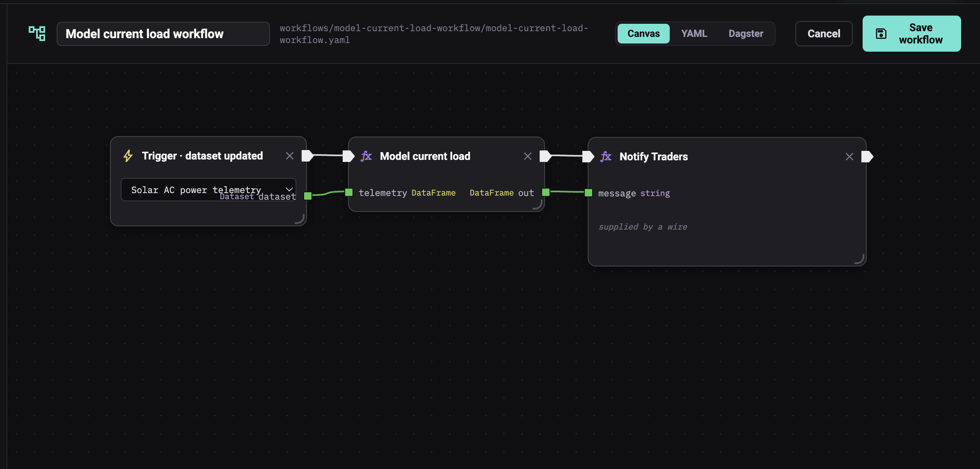Click the Dataset dataset output label
The width and height of the screenshot is (980, 469).
tap(258, 197)
